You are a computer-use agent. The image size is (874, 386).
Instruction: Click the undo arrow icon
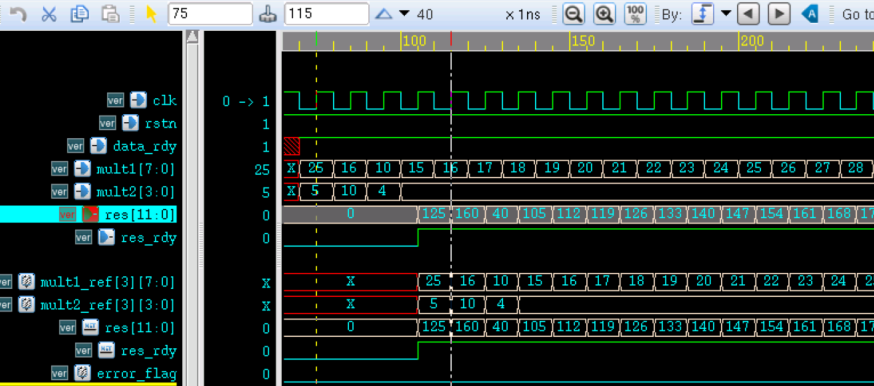pos(18,14)
